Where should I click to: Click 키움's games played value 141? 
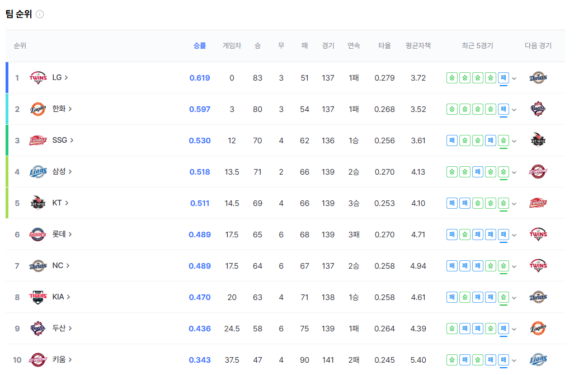tap(328, 360)
